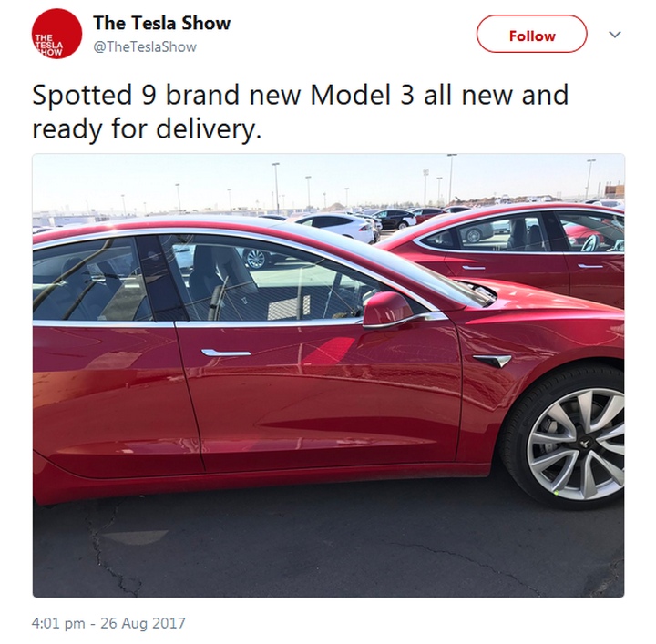The width and height of the screenshot is (656, 644).
Task: Open the attached red Model 3 photo
Action: (328, 375)
